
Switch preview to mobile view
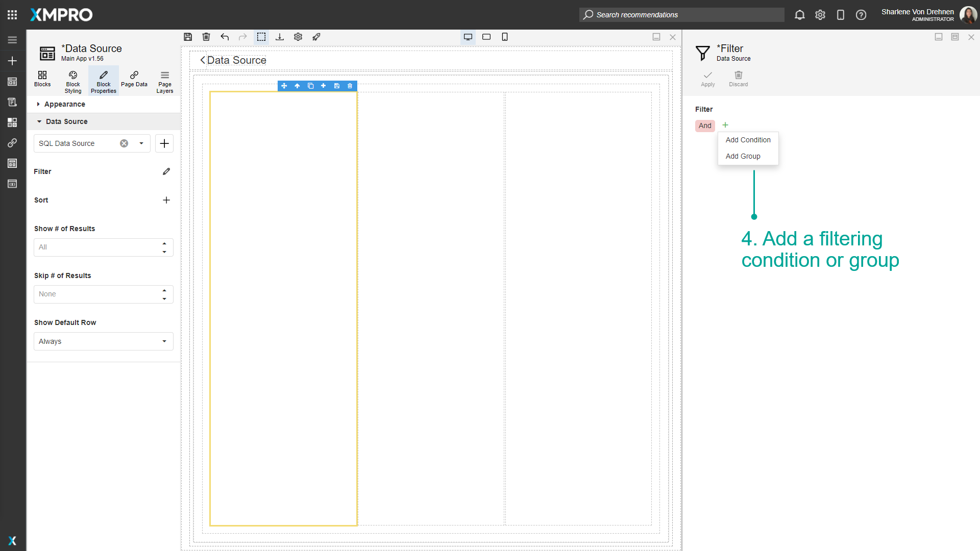pyautogui.click(x=505, y=37)
